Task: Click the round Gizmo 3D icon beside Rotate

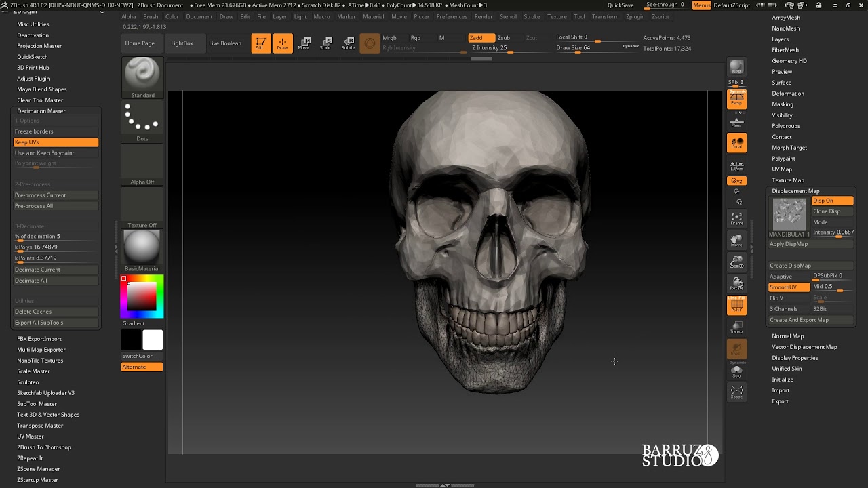Action: [x=370, y=43]
